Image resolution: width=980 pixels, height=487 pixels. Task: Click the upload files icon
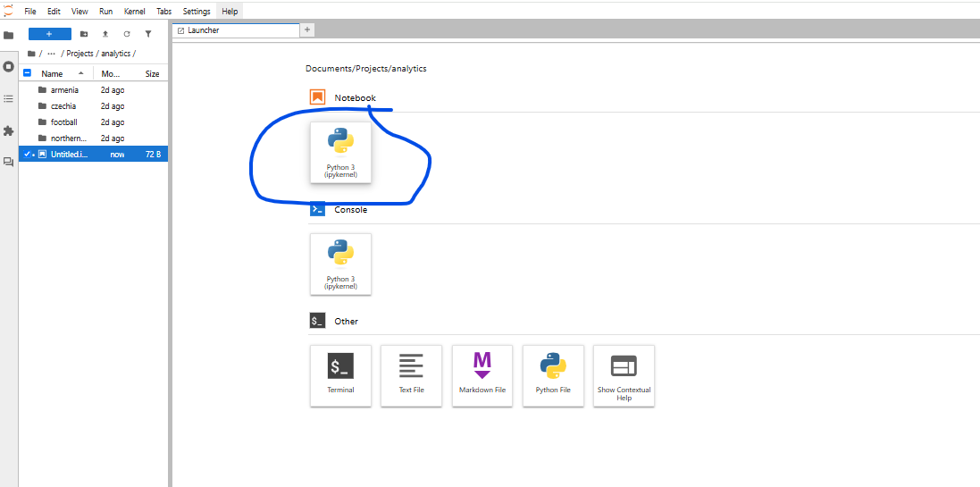pyautogui.click(x=105, y=34)
